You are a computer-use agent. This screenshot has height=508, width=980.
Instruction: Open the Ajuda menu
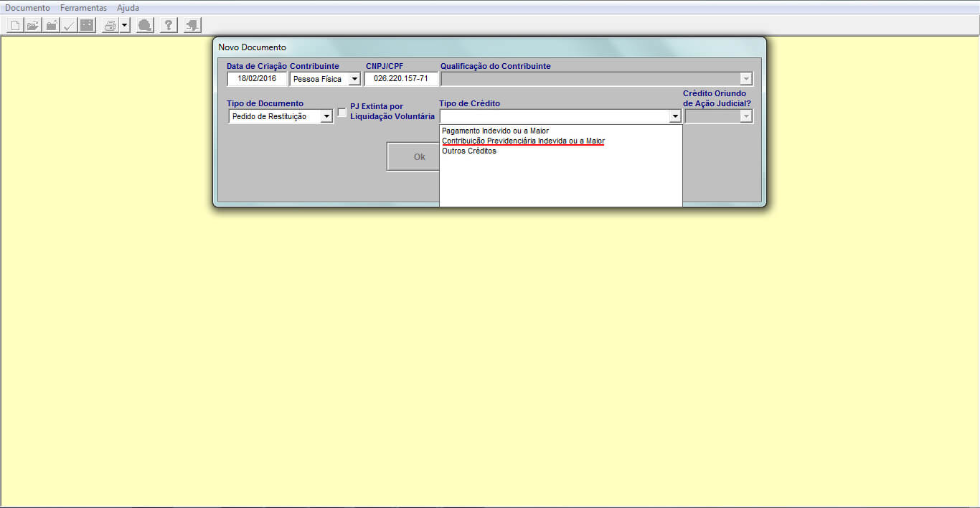[x=128, y=8]
